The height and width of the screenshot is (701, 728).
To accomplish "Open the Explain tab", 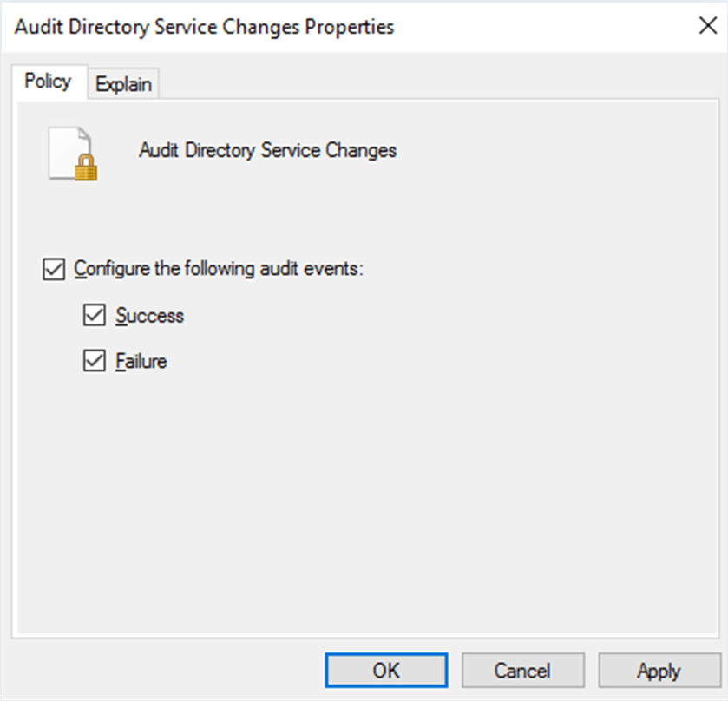I will pos(123,84).
